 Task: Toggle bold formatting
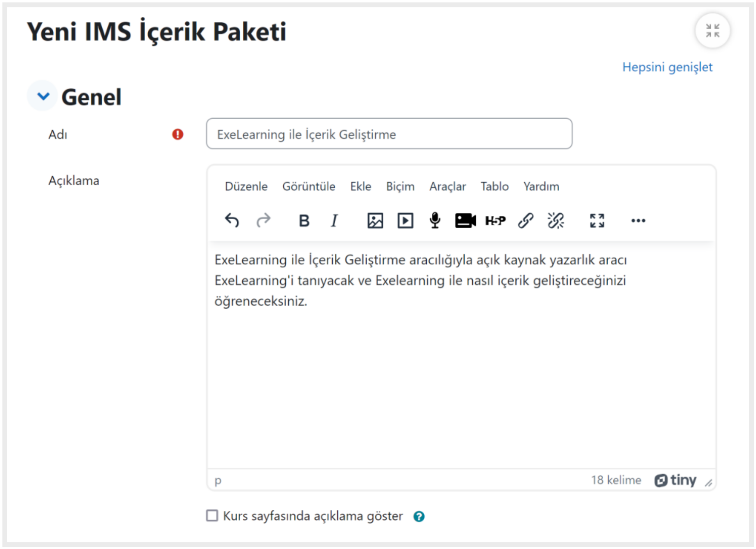tap(304, 221)
